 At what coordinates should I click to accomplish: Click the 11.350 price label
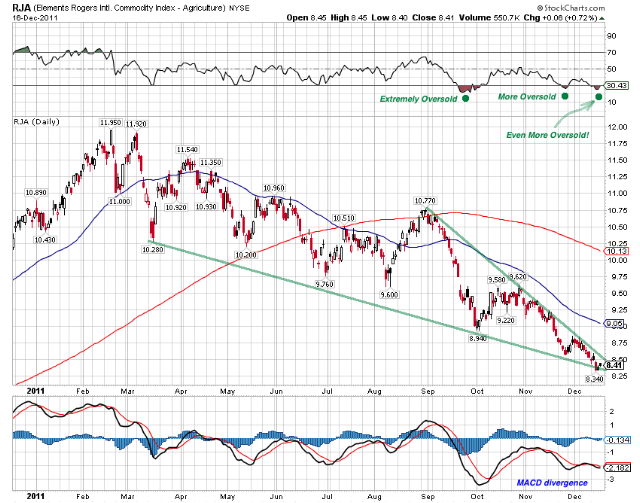211,162
